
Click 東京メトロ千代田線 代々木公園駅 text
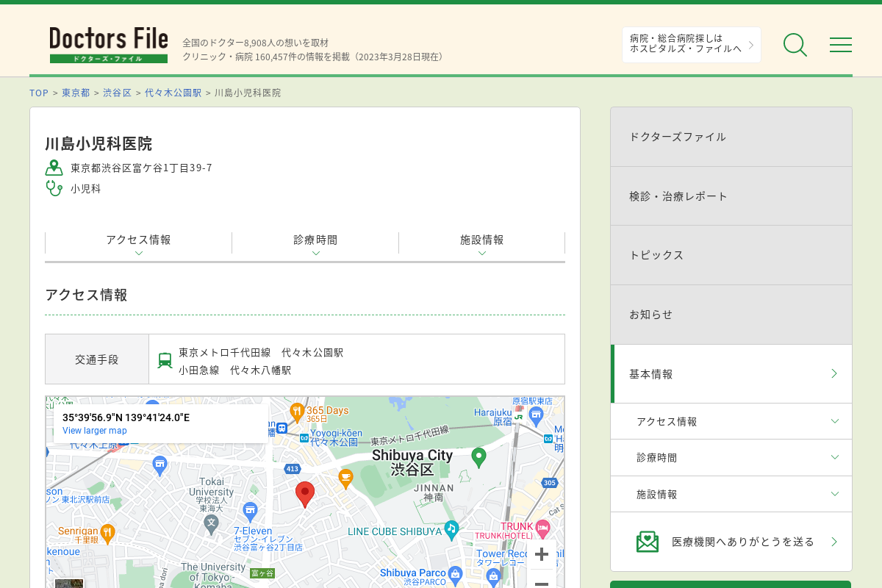(x=261, y=353)
